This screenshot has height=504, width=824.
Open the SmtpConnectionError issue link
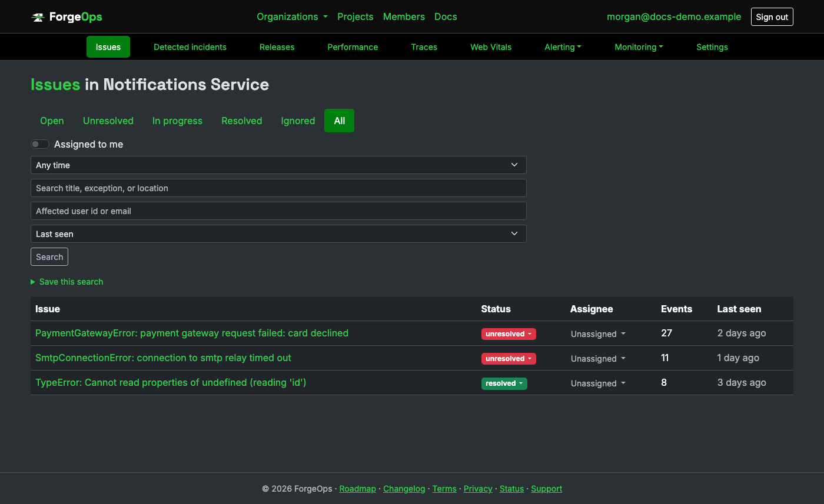click(163, 358)
